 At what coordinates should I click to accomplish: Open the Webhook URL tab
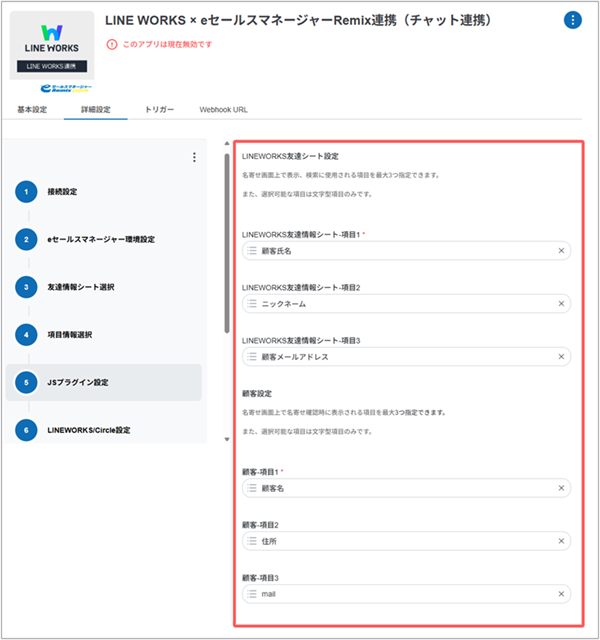click(223, 109)
